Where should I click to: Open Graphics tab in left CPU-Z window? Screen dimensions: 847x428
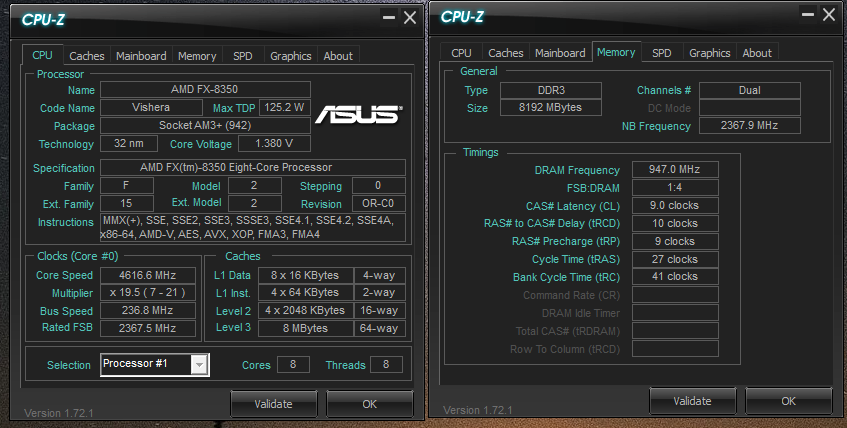click(x=291, y=56)
